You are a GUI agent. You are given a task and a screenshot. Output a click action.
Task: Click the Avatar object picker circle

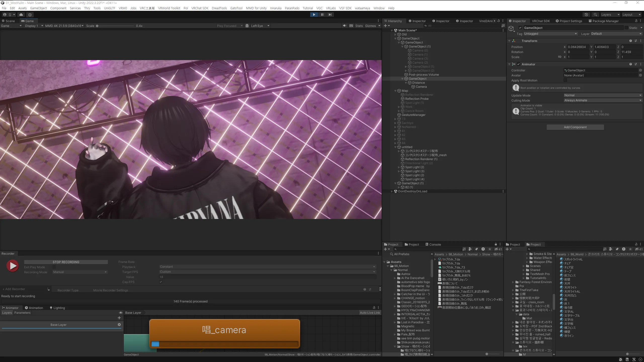pos(640,75)
